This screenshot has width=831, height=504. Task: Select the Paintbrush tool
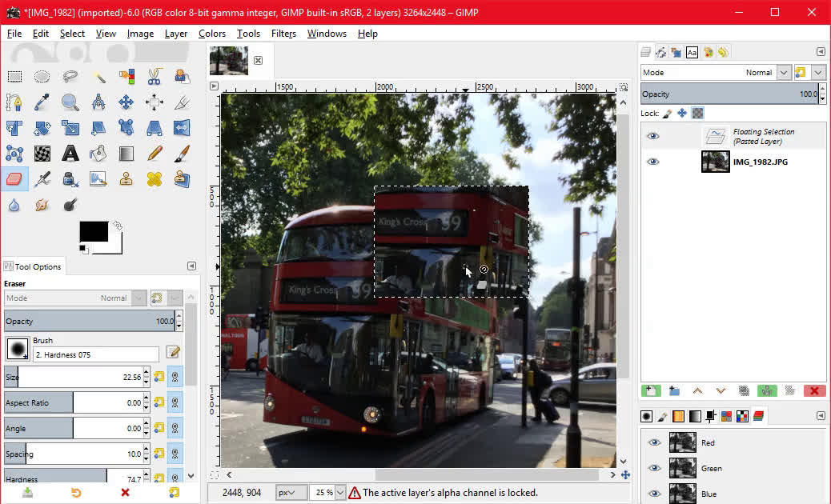[x=182, y=153]
